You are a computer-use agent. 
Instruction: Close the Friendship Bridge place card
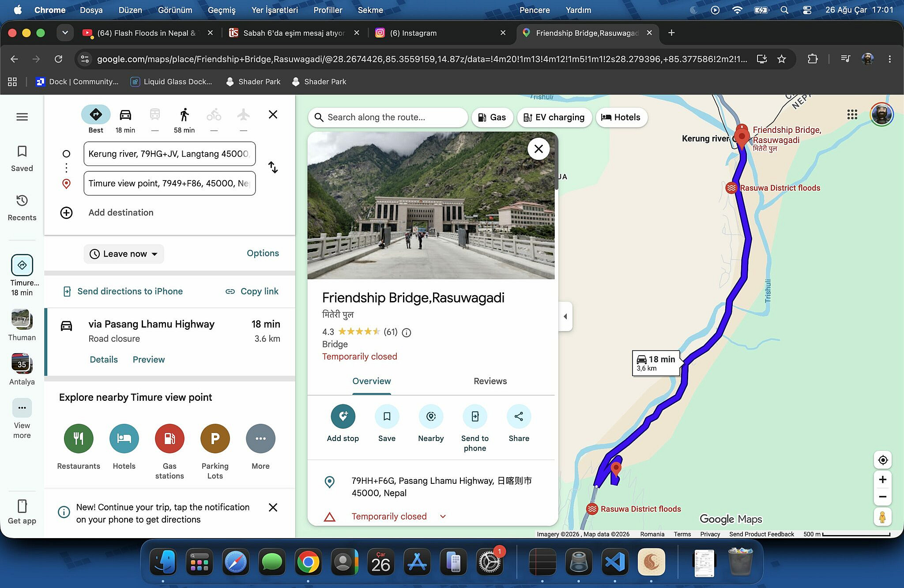(539, 149)
